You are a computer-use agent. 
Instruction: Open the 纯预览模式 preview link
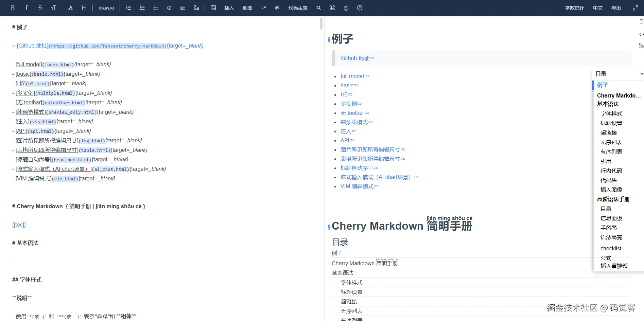click(356, 122)
